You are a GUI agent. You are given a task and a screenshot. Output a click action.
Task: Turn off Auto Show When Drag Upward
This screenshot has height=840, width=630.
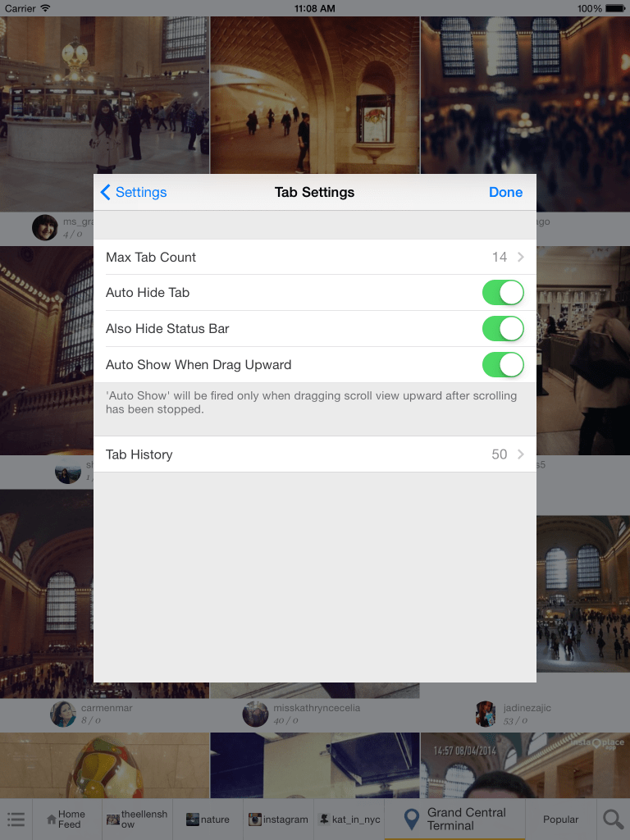click(503, 365)
